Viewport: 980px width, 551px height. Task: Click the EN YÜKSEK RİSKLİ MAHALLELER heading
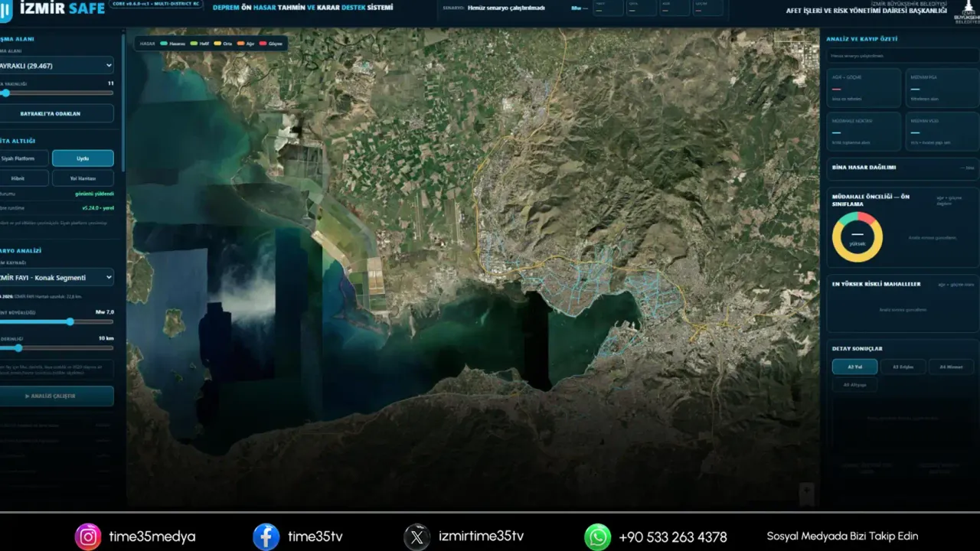[x=877, y=284]
